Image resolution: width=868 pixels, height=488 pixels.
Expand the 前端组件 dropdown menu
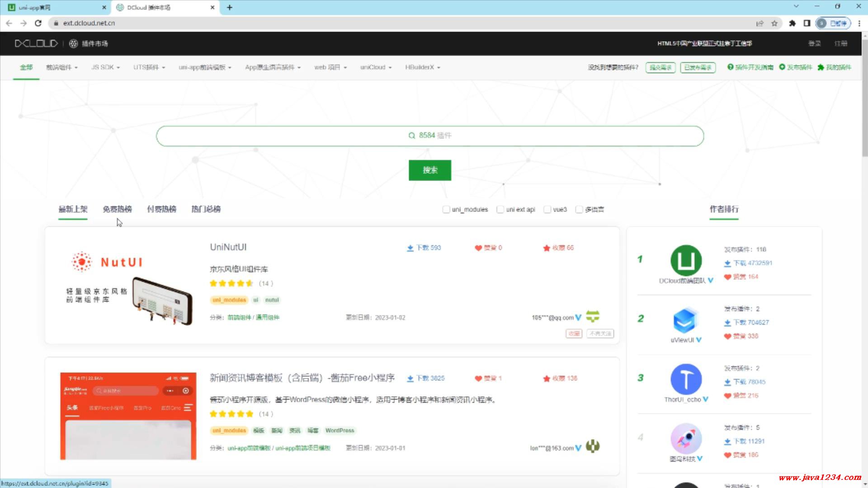point(62,67)
